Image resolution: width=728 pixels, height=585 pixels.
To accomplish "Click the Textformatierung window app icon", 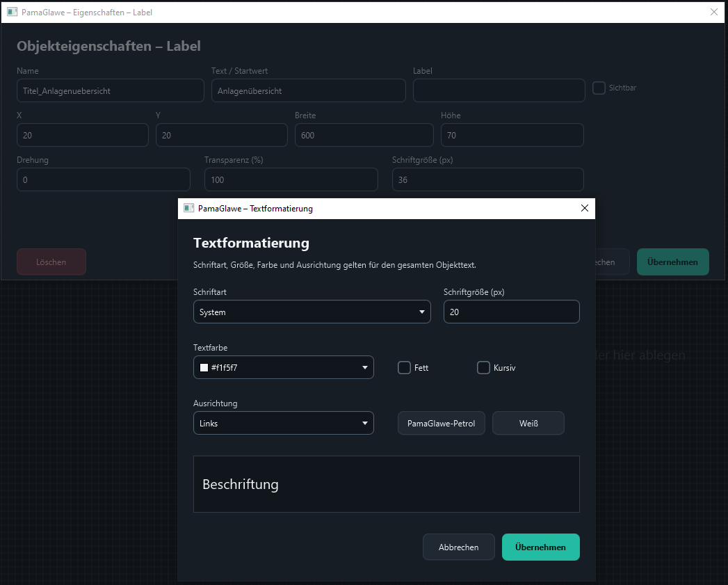I will (188, 208).
